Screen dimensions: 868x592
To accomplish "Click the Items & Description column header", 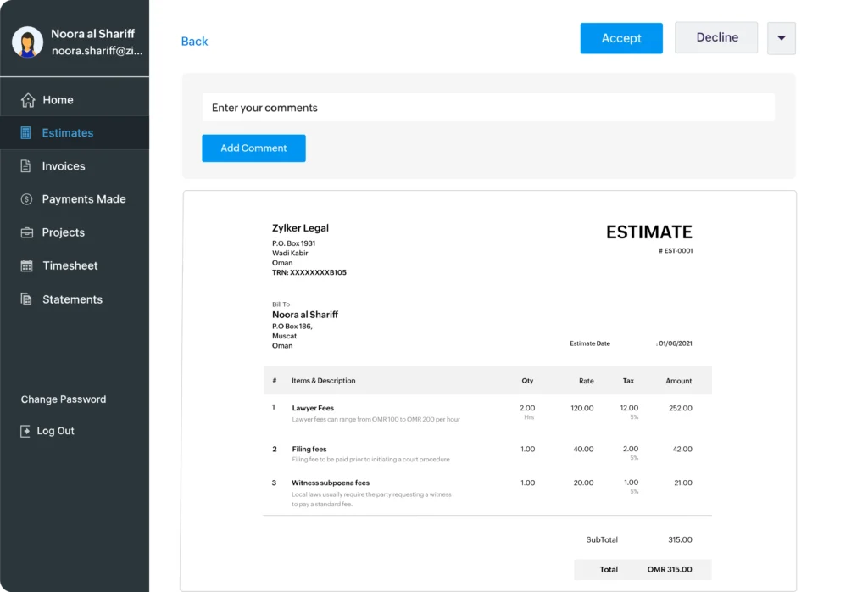I will [323, 381].
